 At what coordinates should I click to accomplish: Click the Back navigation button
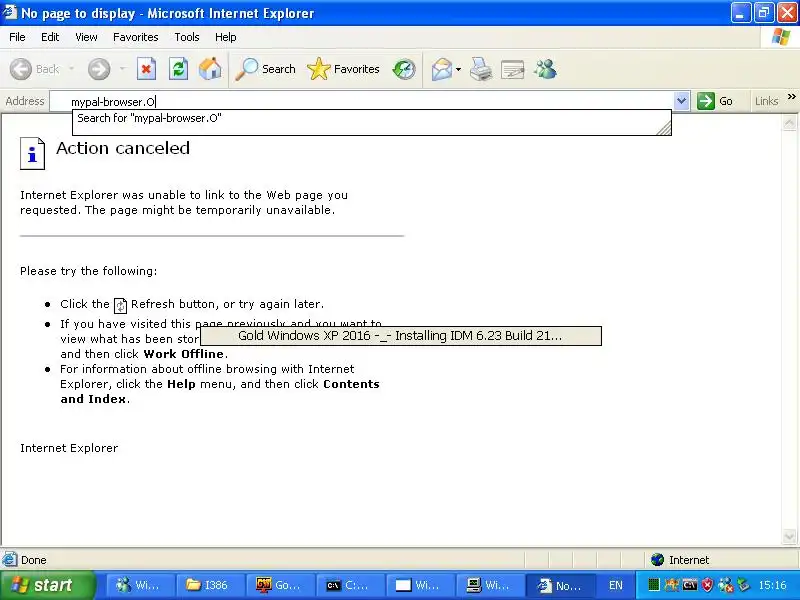[35, 69]
